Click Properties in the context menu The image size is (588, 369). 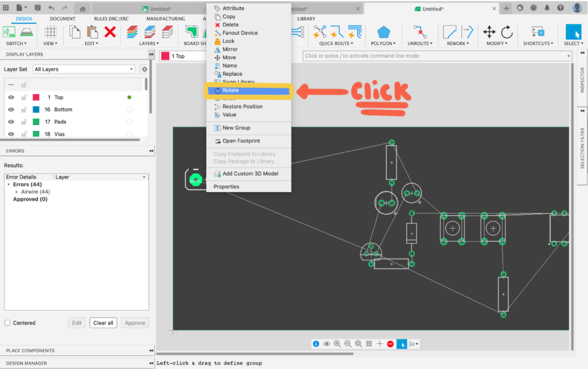(226, 186)
